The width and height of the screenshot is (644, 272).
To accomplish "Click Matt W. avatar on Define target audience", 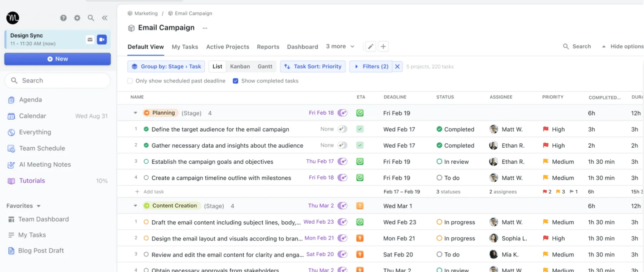I will click(x=494, y=129).
